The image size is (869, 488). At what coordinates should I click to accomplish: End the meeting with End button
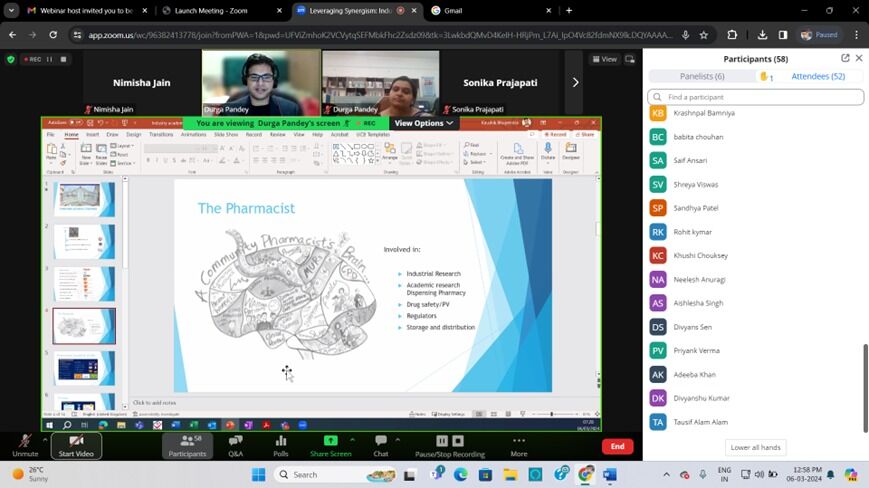coord(617,446)
